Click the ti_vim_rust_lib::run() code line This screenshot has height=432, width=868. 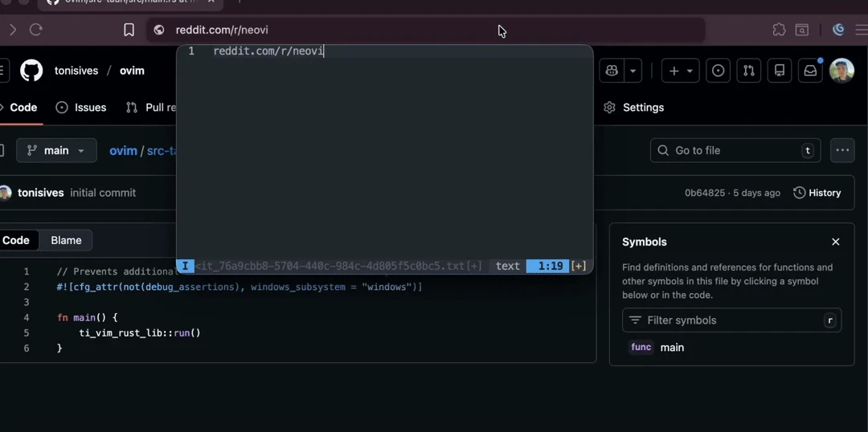[x=140, y=333]
